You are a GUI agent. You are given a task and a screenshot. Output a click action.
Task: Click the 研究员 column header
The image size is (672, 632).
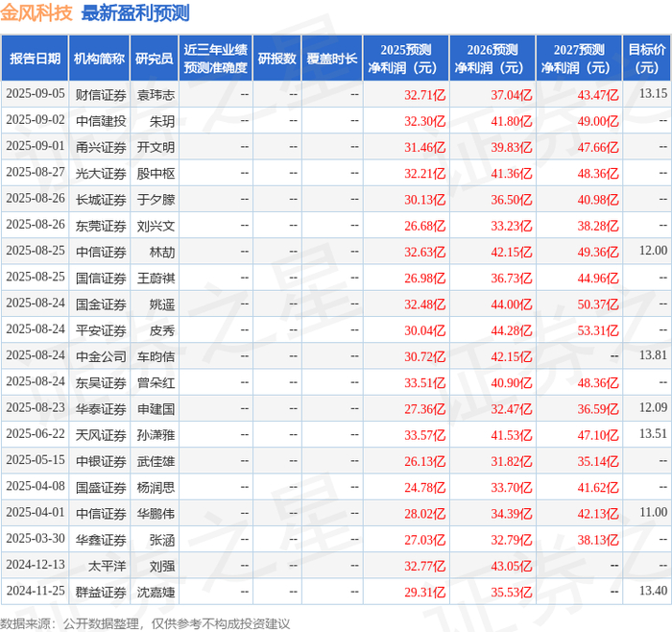click(x=154, y=59)
